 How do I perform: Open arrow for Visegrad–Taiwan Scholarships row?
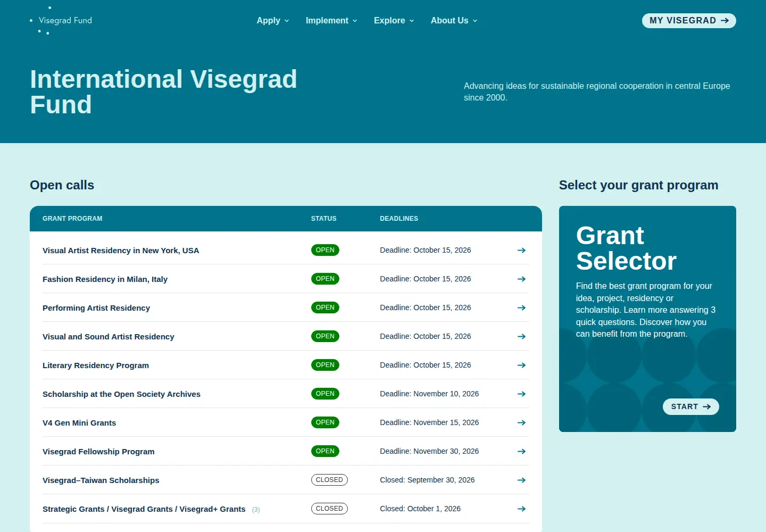coord(521,480)
